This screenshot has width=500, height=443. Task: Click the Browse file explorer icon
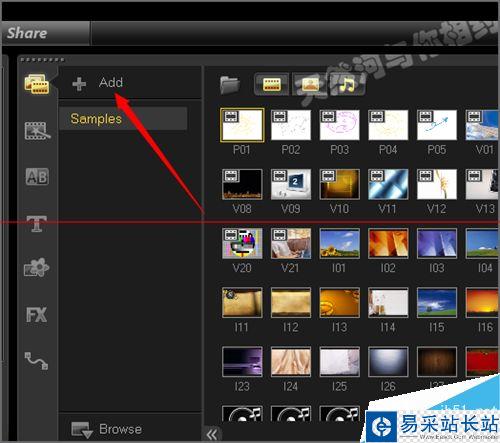[x=81, y=429]
